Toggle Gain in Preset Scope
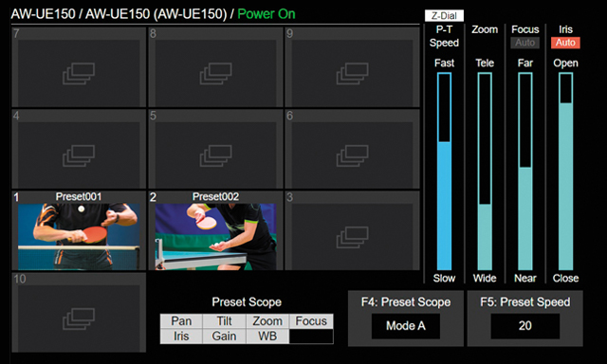The height and width of the screenshot is (364, 607). click(x=224, y=337)
